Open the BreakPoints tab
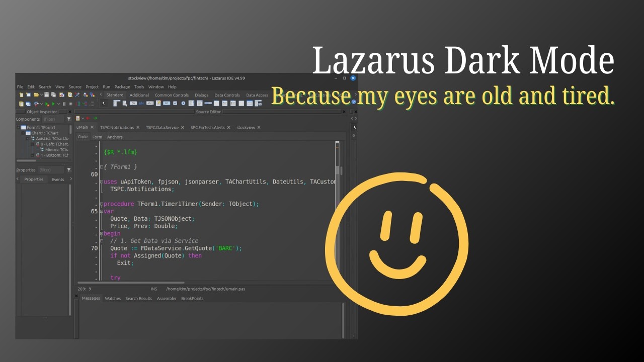 192,299
